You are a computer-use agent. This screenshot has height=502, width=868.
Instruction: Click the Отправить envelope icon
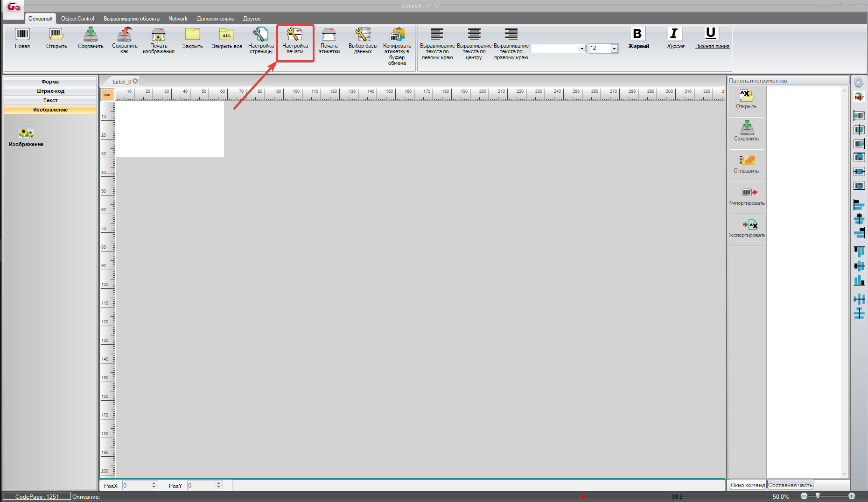[x=747, y=160]
